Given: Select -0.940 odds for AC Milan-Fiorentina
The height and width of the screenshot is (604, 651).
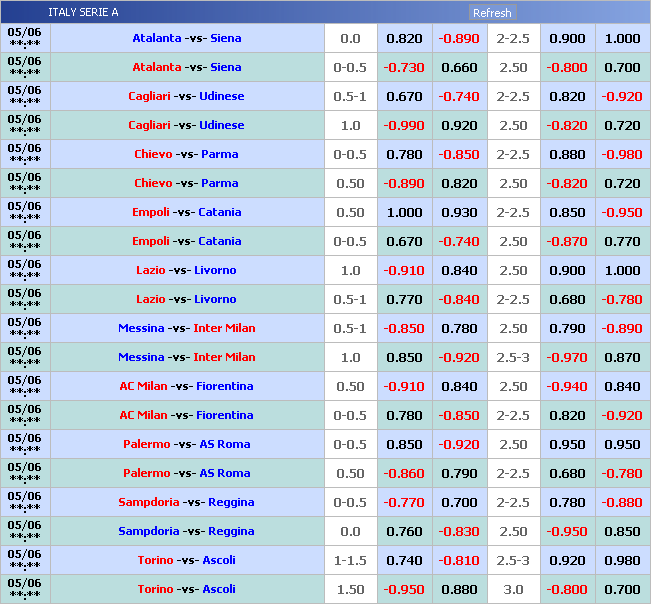Looking at the screenshot, I should [567, 387].
